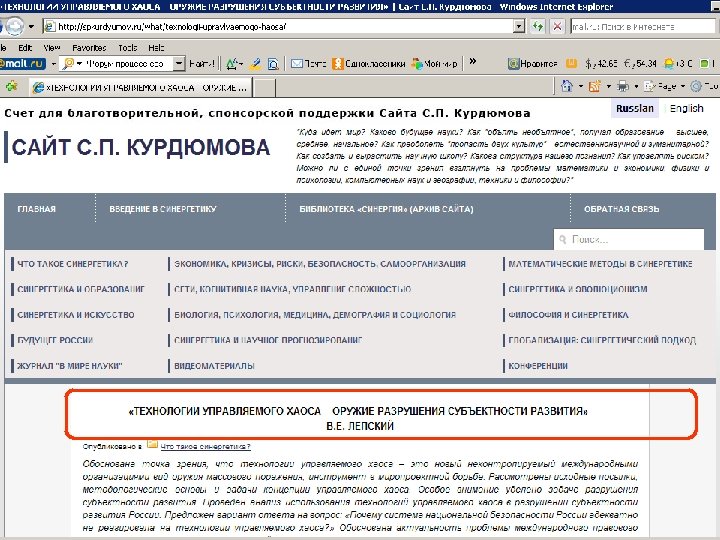Click the euro exchange rate 54.34
This screenshot has height=540, width=720.
[x=640, y=64]
